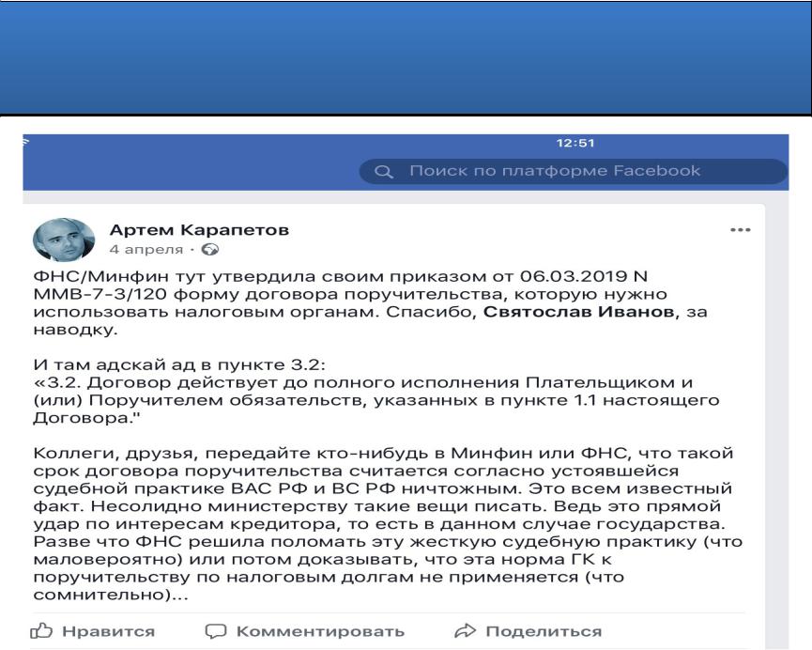This screenshot has height=650, width=812.
Task: Click the share arrow icon
Action: click(465, 631)
